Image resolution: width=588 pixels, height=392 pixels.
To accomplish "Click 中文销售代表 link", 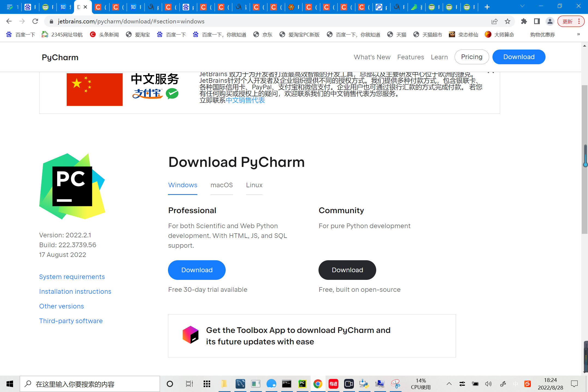I will pos(245,100).
